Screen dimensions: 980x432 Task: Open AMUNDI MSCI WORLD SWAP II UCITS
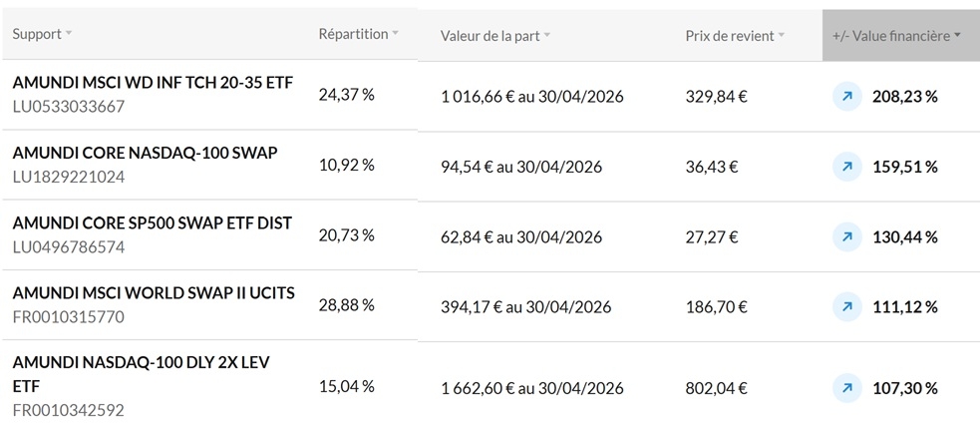[154, 292]
